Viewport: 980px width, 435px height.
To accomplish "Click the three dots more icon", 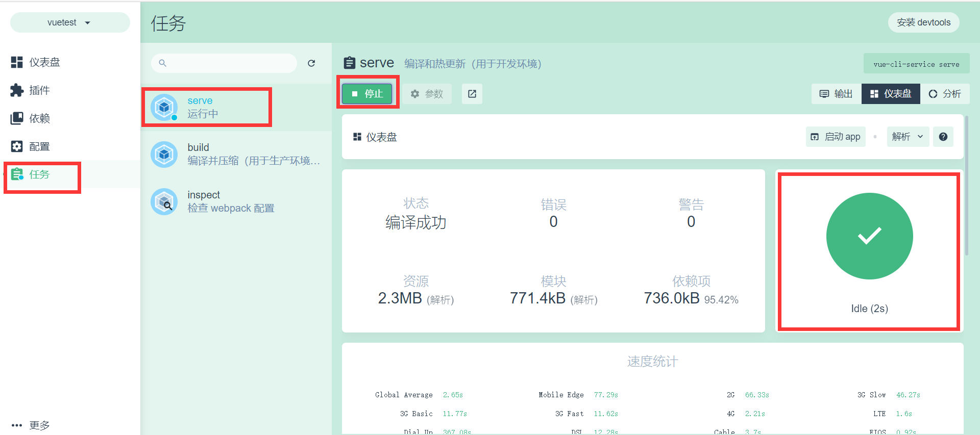I will pyautogui.click(x=17, y=425).
